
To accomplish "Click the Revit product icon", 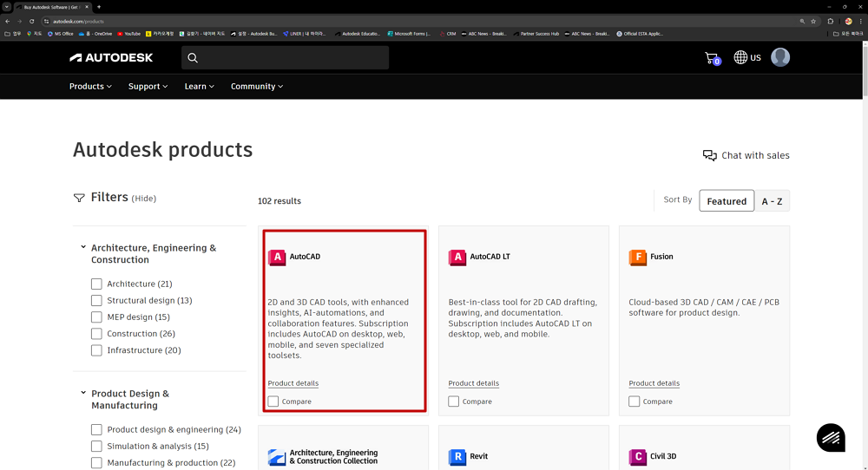I will point(457,457).
